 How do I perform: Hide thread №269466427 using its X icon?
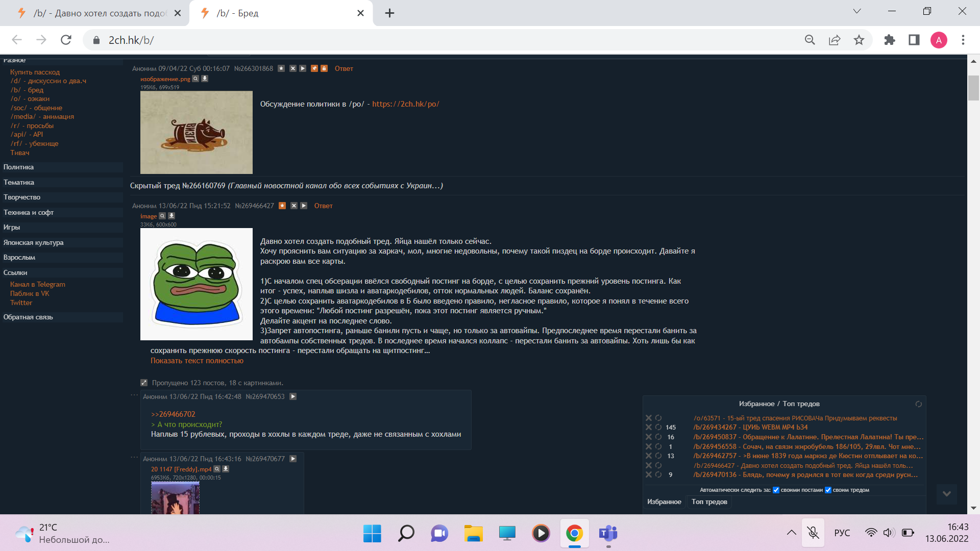[x=294, y=206]
